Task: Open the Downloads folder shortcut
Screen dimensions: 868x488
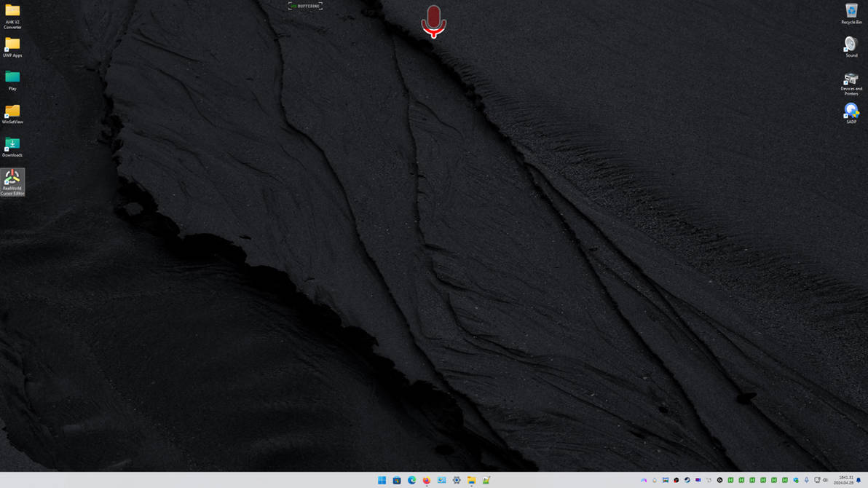Action: (13, 146)
